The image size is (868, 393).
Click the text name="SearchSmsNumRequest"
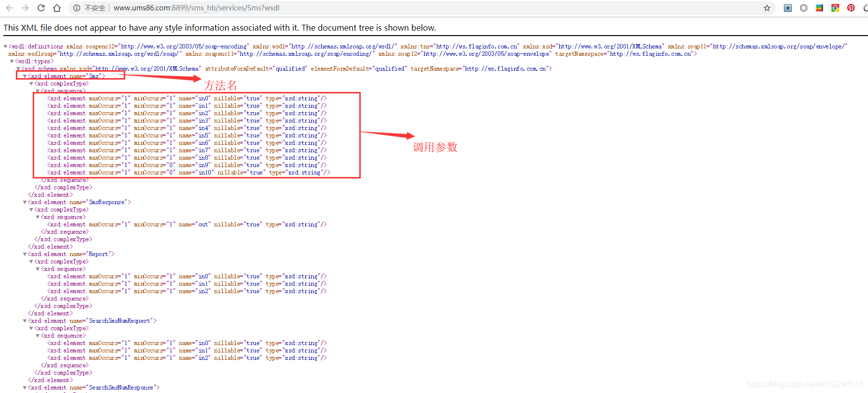[x=111, y=321]
